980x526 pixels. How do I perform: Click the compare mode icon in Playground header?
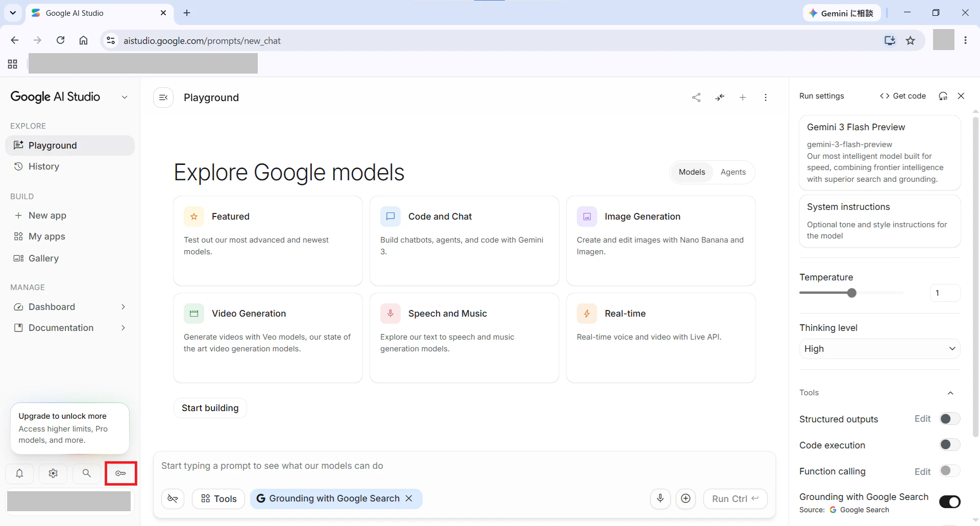click(720, 98)
